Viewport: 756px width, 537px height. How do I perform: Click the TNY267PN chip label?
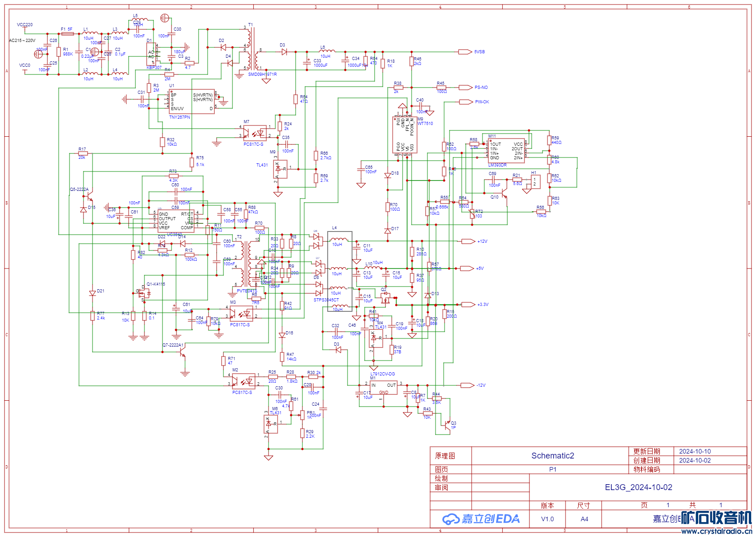point(180,117)
